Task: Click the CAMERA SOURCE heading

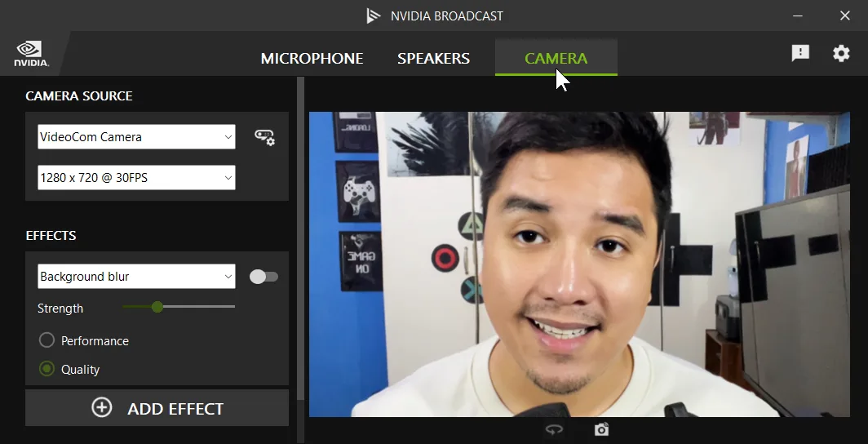Action: [x=79, y=95]
